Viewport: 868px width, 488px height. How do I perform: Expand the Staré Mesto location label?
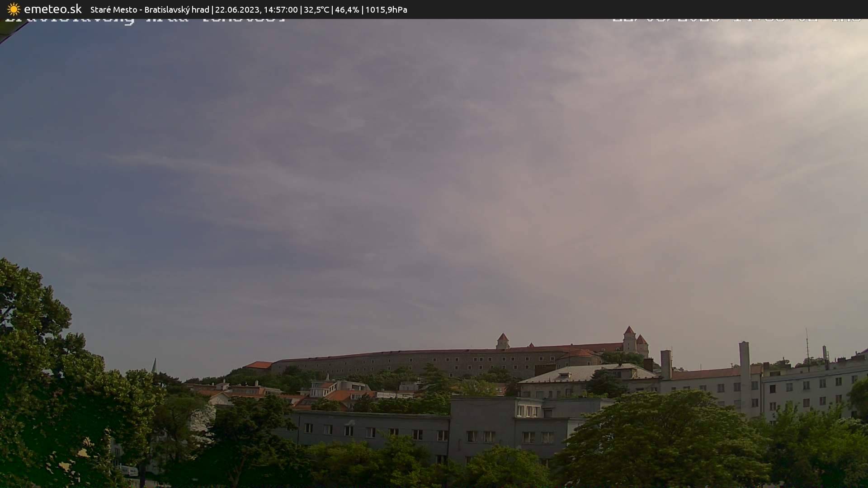click(x=113, y=9)
